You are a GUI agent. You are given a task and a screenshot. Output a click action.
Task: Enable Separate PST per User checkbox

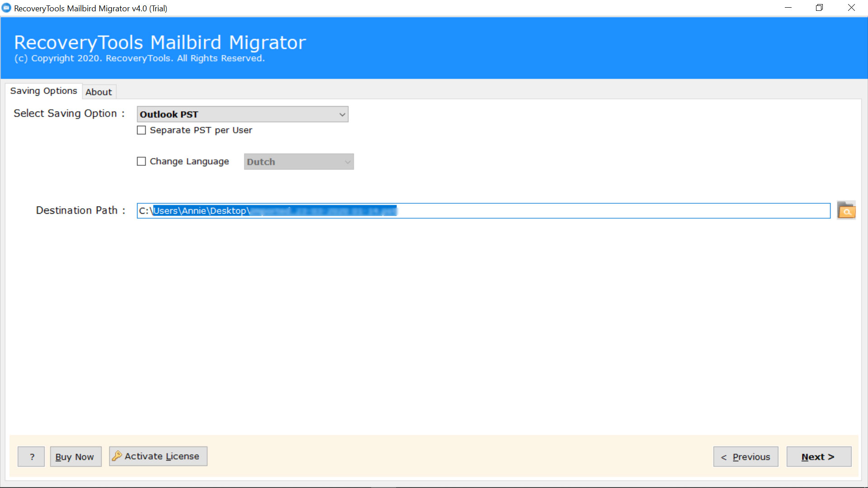point(142,130)
